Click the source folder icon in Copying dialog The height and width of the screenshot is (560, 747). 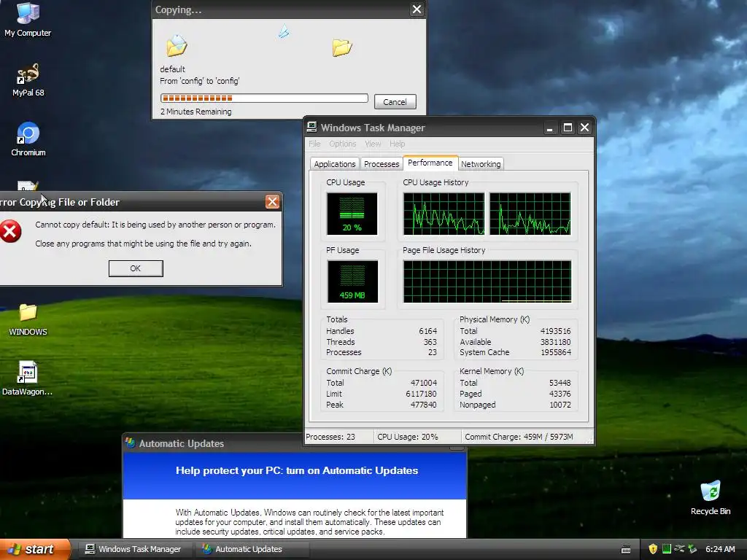[x=177, y=46]
